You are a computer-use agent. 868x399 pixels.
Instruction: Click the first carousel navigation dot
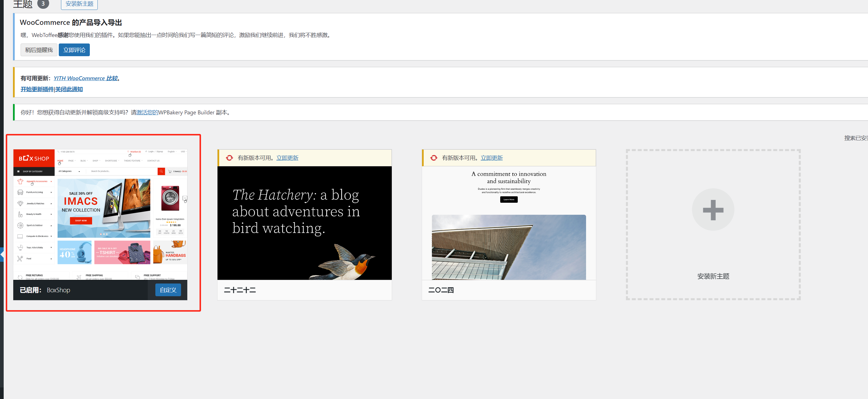(101, 234)
